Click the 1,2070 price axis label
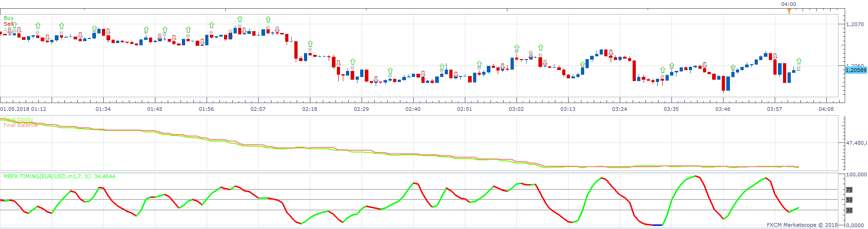This screenshot has width=868, height=229. (x=855, y=24)
